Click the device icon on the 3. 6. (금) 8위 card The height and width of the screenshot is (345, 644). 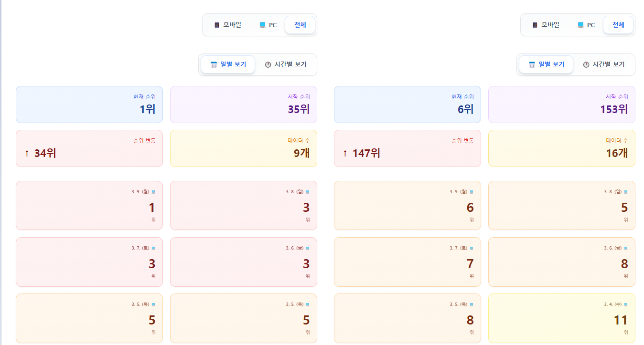[x=626, y=248]
